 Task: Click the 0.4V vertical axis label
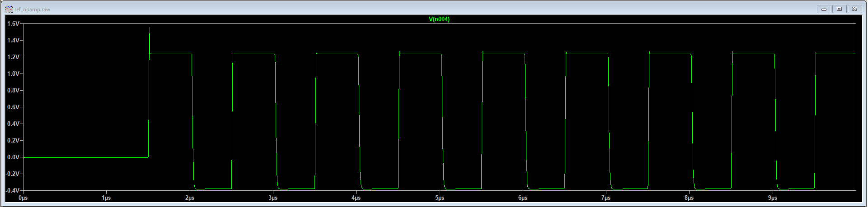pyautogui.click(x=13, y=124)
